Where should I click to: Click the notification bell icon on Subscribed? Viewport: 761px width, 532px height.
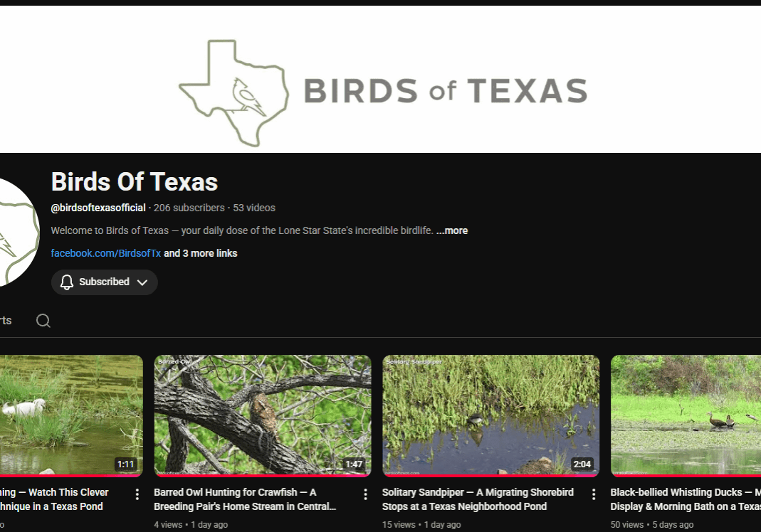[x=67, y=282]
